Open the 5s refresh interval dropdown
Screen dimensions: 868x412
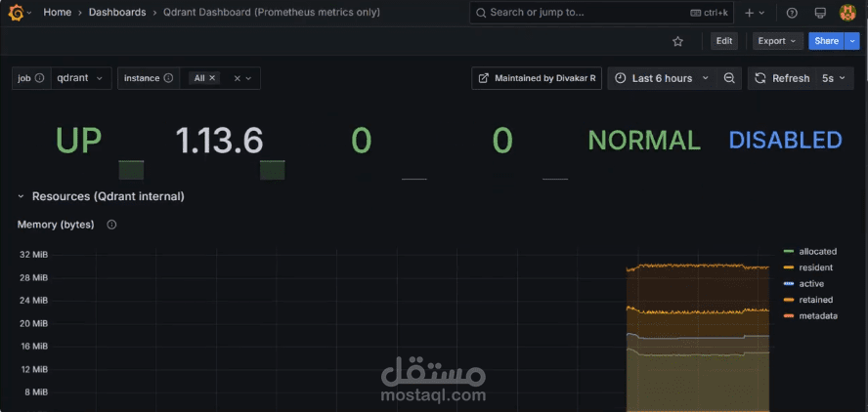pyautogui.click(x=834, y=78)
